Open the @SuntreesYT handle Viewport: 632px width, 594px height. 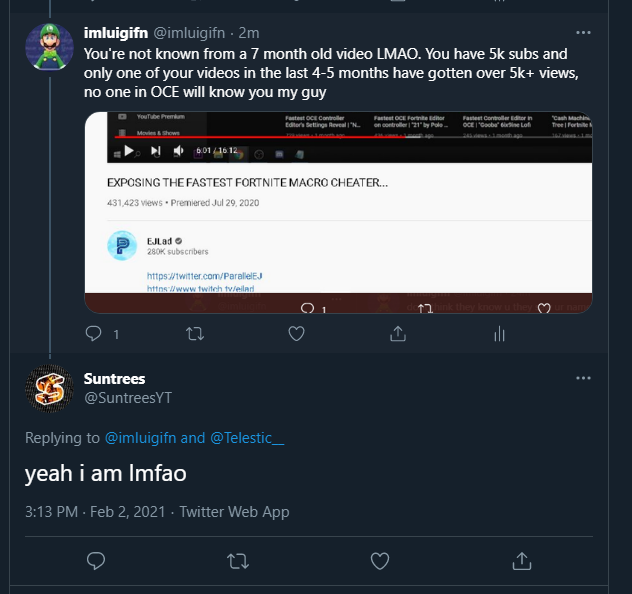(x=128, y=398)
